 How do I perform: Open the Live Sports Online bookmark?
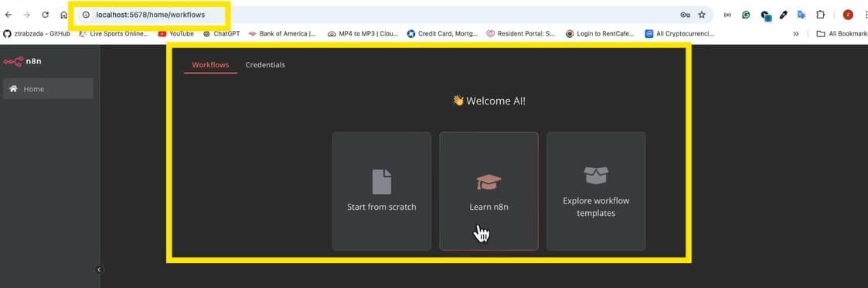tap(114, 34)
